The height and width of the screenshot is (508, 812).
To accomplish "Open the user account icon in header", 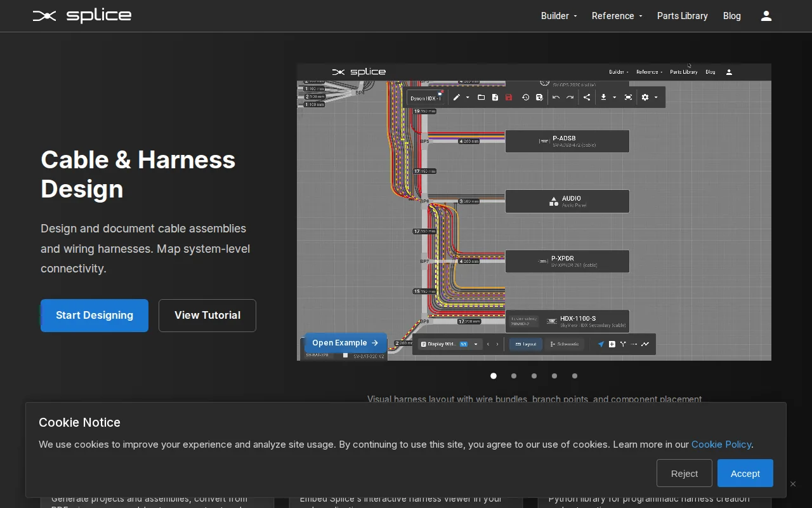I will tap(766, 16).
